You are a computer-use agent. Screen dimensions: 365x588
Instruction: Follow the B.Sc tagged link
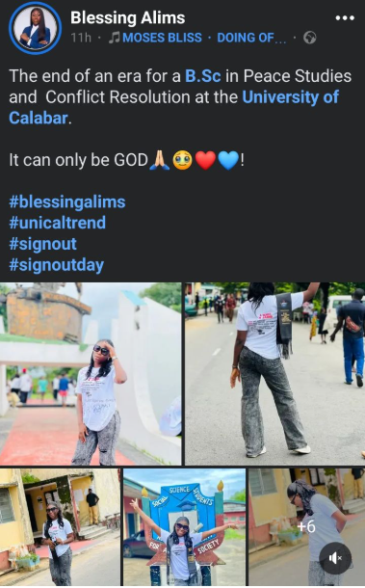click(203, 76)
